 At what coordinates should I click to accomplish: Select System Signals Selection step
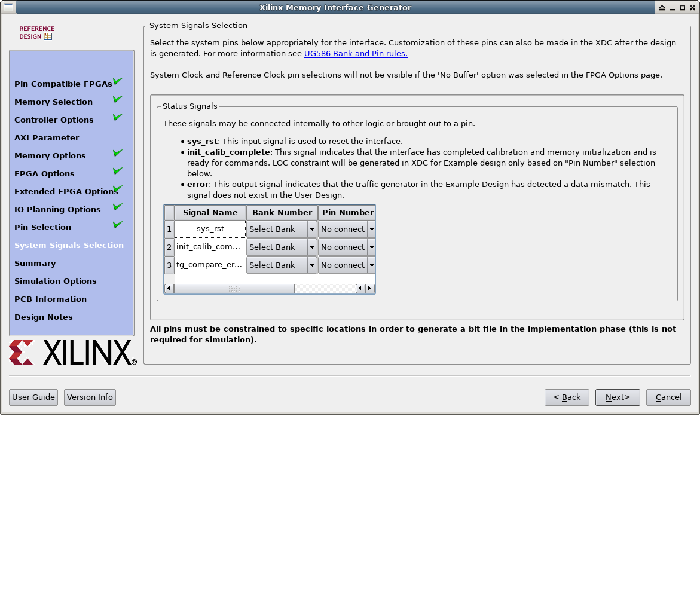[69, 245]
